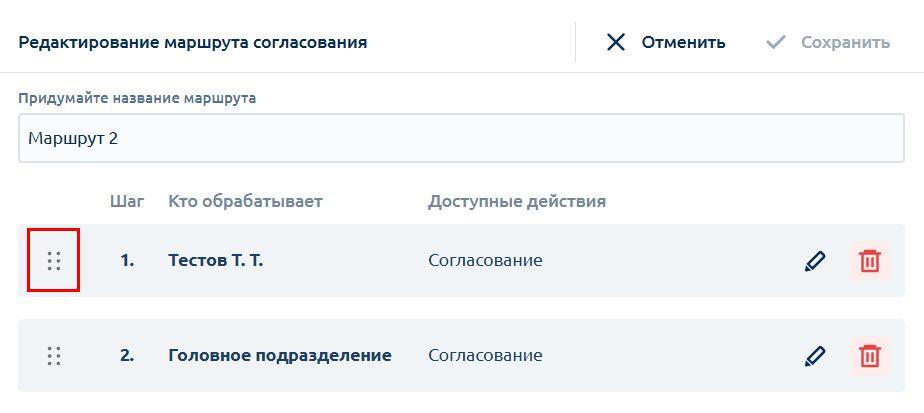Focus the route name field Маршрут 2
The width and height of the screenshot is (924, 413).
click(x=461, y=138)
